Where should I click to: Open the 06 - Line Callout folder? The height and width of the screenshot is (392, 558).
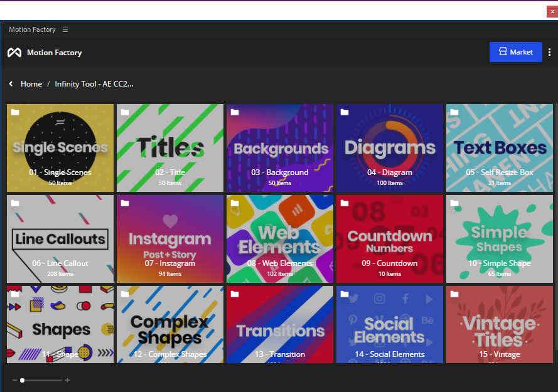[60, 239]
